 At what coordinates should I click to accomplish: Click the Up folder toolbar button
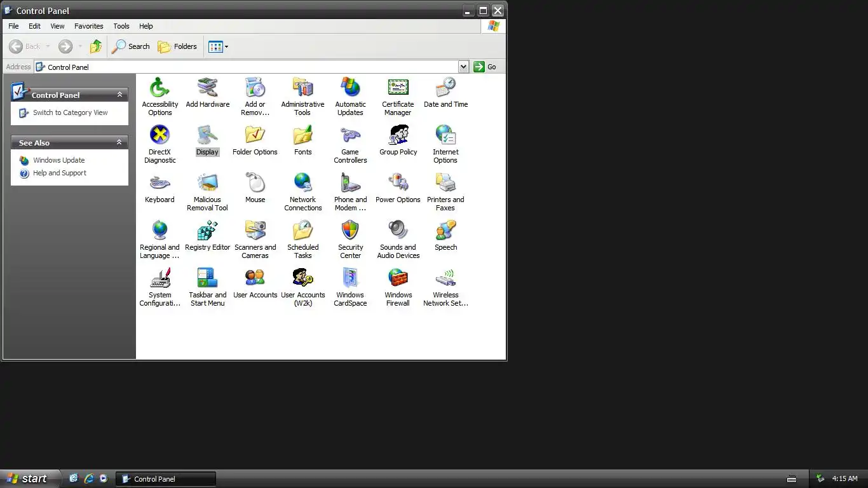(x=96, y=46)
